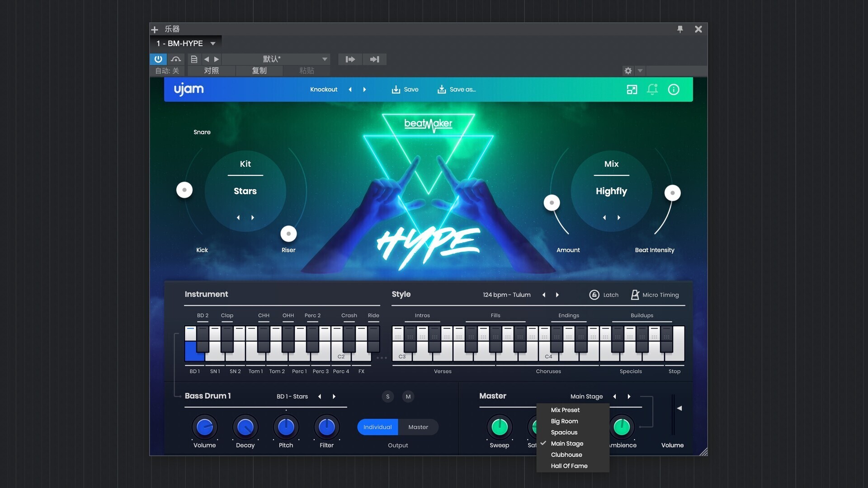Set output to Master
Viewport: 868px width, 488px height.
(x=418, y=427)
